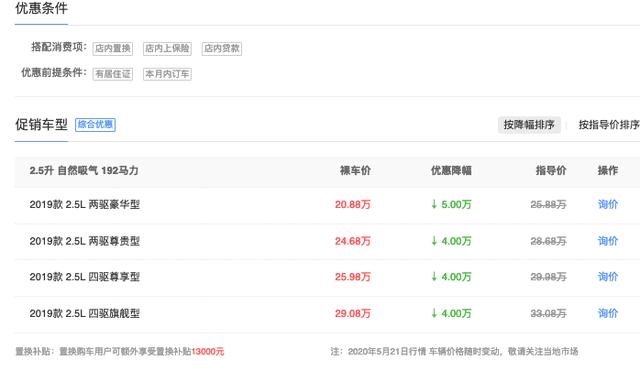The image size is (640, 371).
Task: Sort by 按降幅排序 tab
Action: [x=529, y=125]
